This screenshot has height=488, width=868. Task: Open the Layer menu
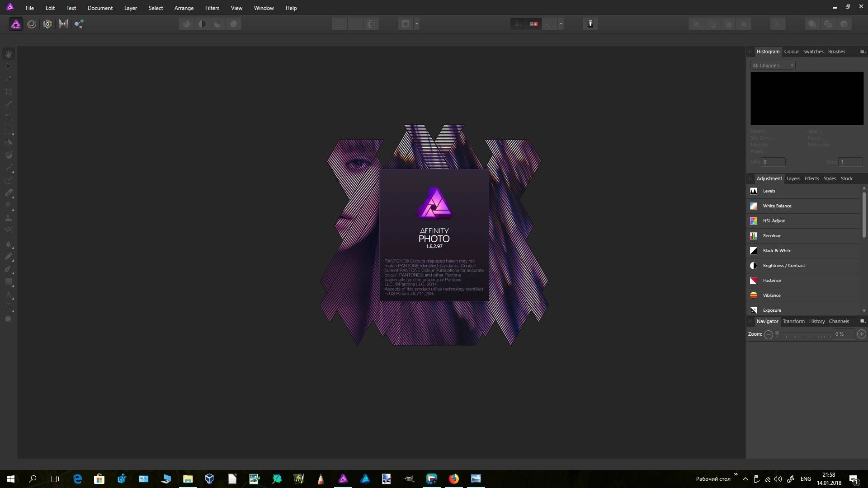pos(131,8)
